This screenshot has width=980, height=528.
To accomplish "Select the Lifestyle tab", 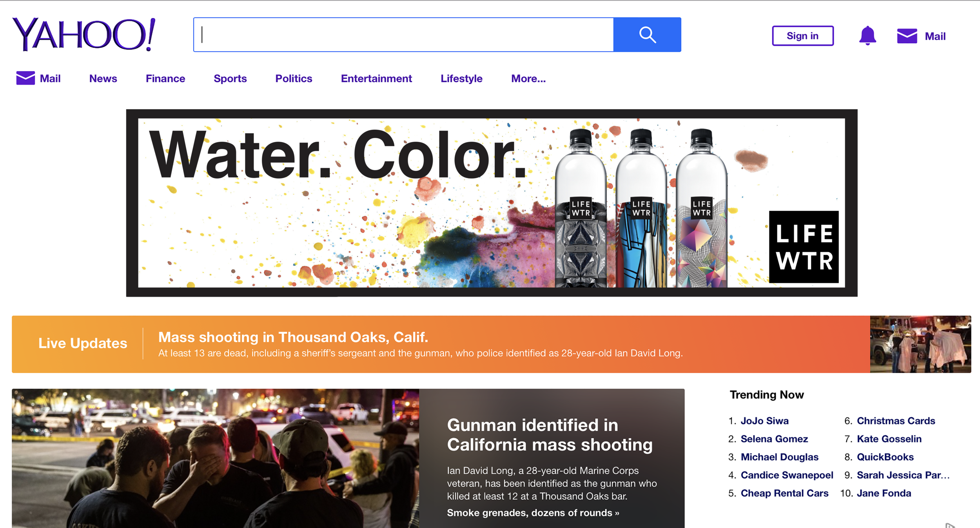I will coord(461,78).
